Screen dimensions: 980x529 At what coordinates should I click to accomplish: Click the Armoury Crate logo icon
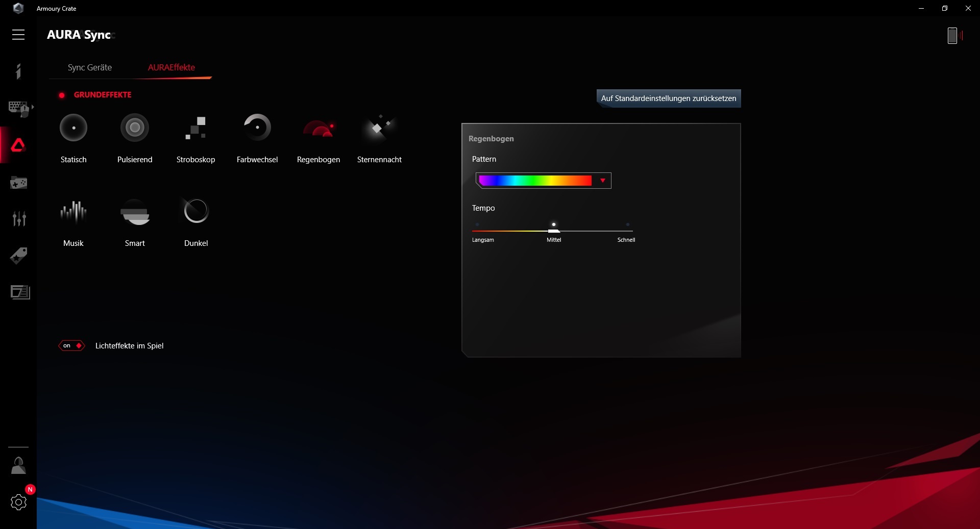[18, 8]
